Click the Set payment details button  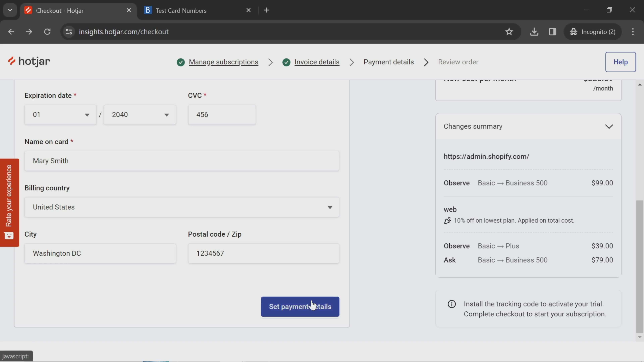300,306
